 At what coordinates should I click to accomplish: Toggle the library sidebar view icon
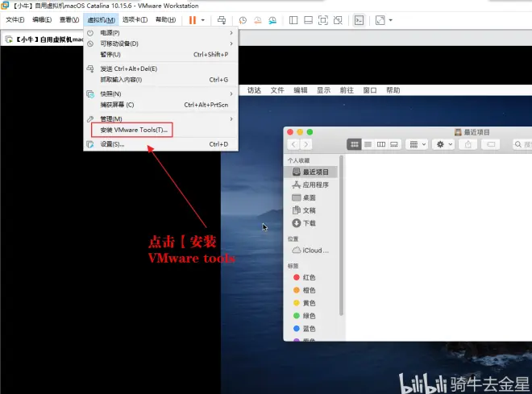tap(293, 20)
